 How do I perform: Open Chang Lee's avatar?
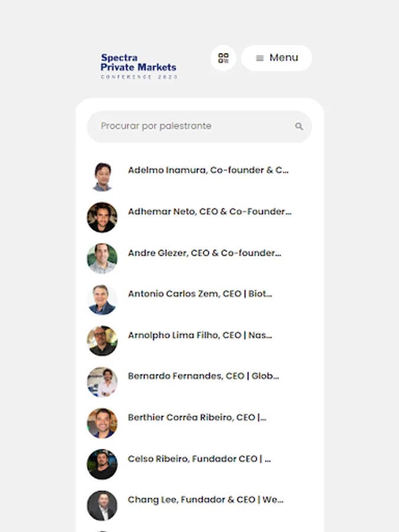pyautogui.click(x=102, y=505)
